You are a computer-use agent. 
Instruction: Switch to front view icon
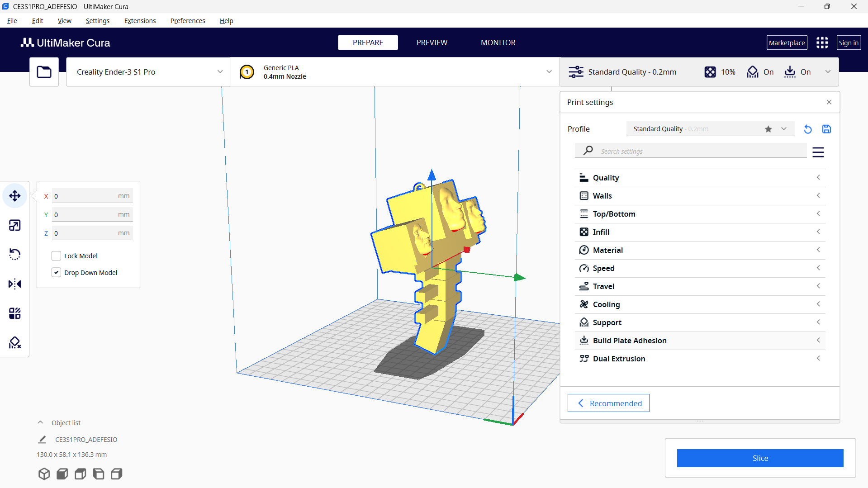(62, 474)
